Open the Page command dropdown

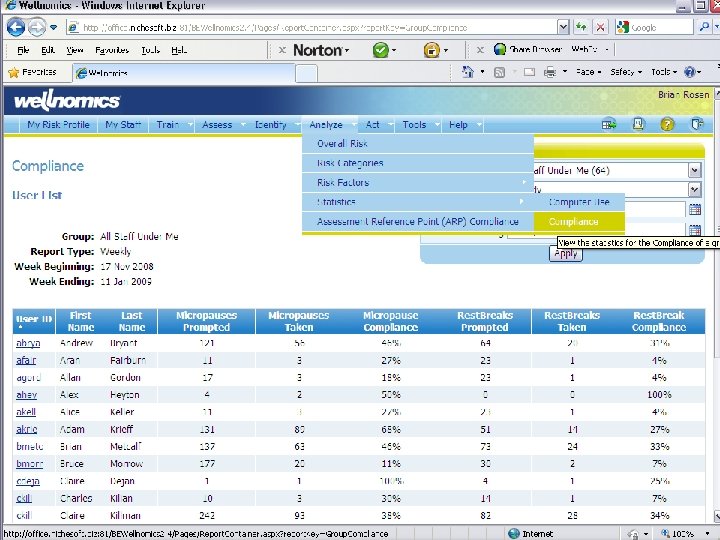589,72
